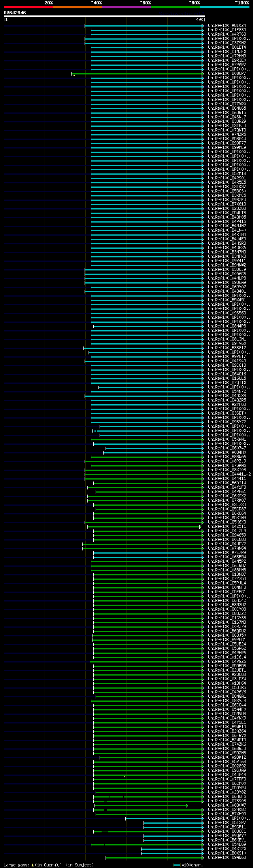
Task: Click the UniRef100_A8PZJ9 label
Action: pos(227,461)
